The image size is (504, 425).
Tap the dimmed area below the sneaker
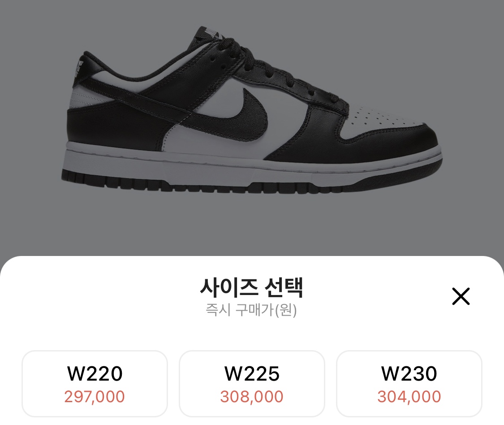252,225
